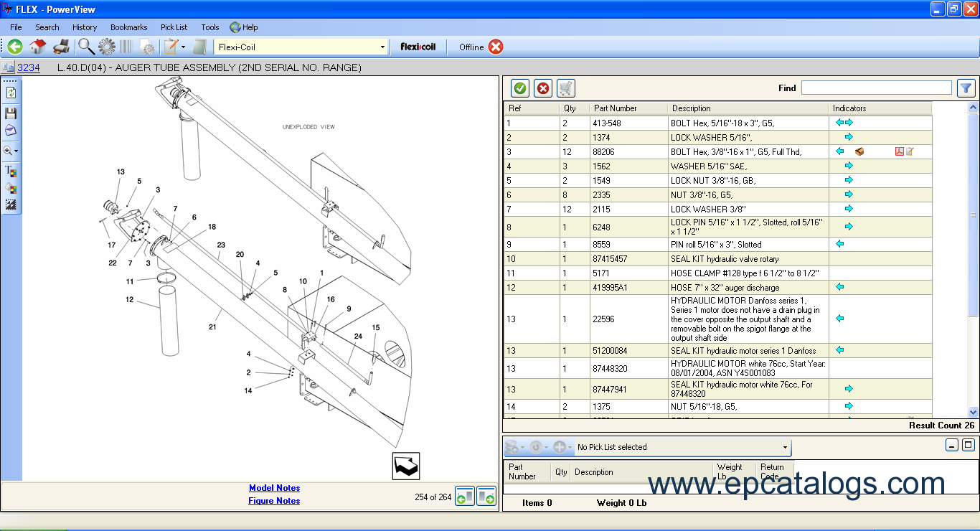Open the Bookmarks menu
This screenshot has height=531, width=980.
pyautogui.click(x=129, y=27)
